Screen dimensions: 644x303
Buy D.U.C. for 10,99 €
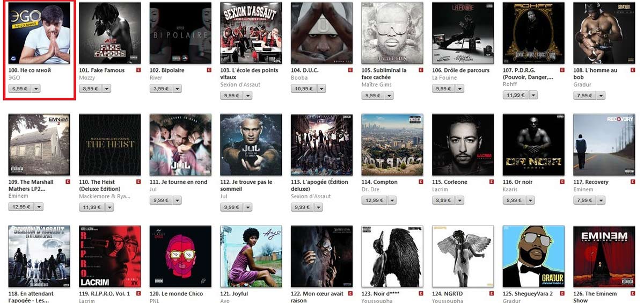(304, 88)
